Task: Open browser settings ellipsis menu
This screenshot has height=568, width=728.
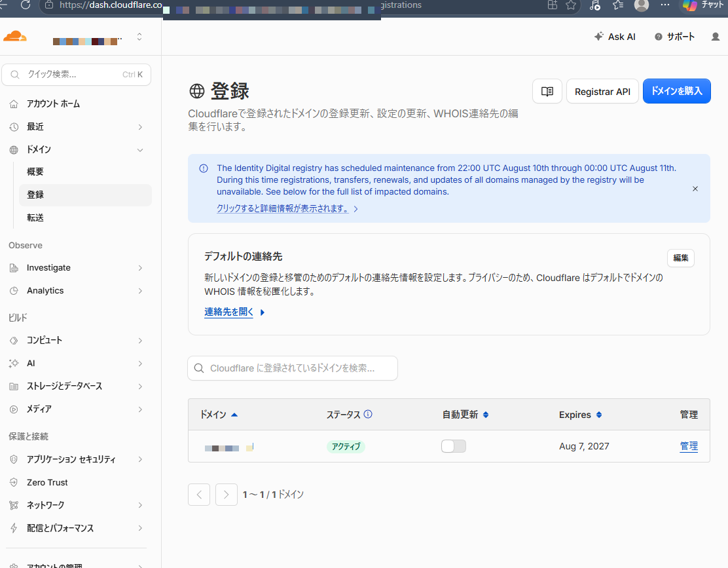Action: tap(665, 5)
